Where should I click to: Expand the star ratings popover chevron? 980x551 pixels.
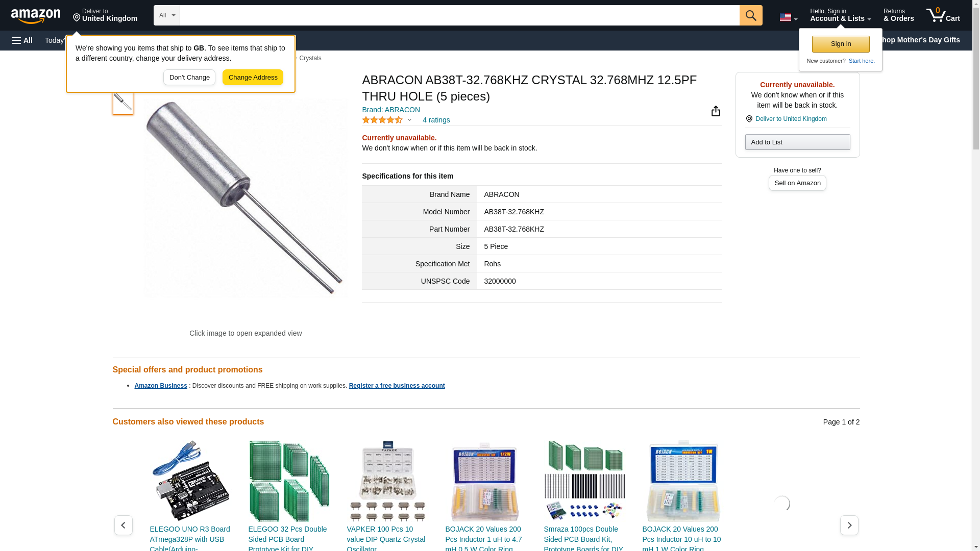click(x=409, y=120)
